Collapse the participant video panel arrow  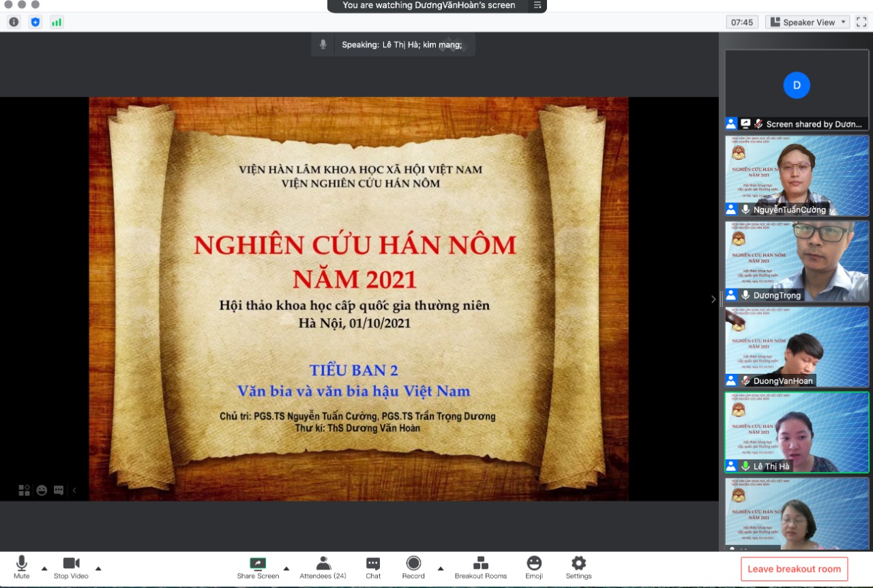tap(713, 299)
